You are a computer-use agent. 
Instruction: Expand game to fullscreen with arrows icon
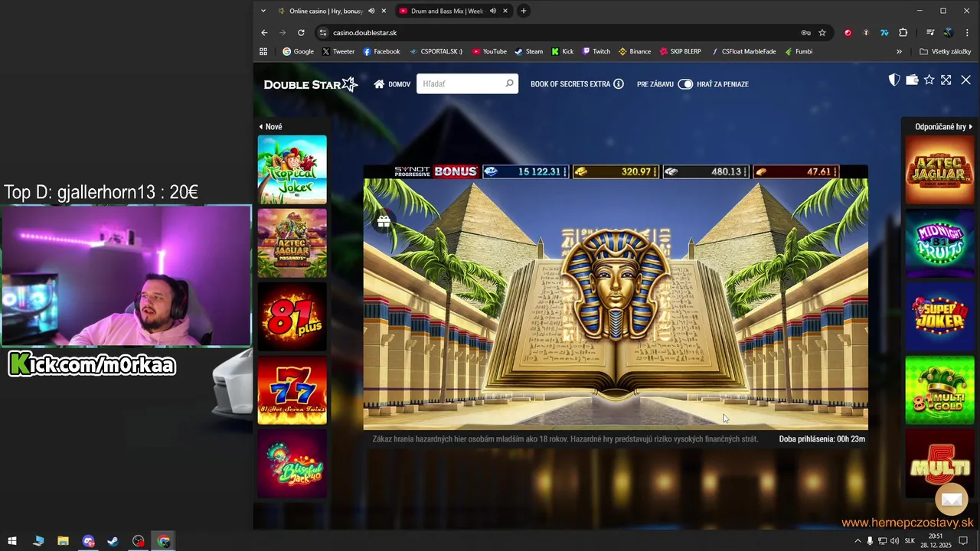946,80
